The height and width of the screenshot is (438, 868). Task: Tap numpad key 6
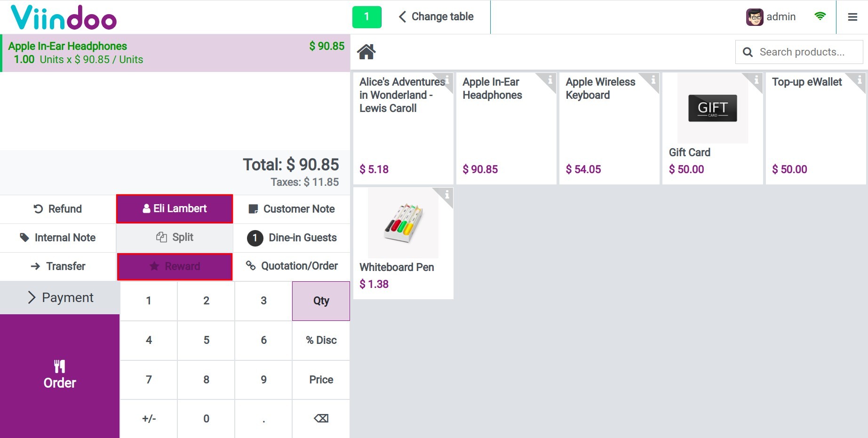263,341
